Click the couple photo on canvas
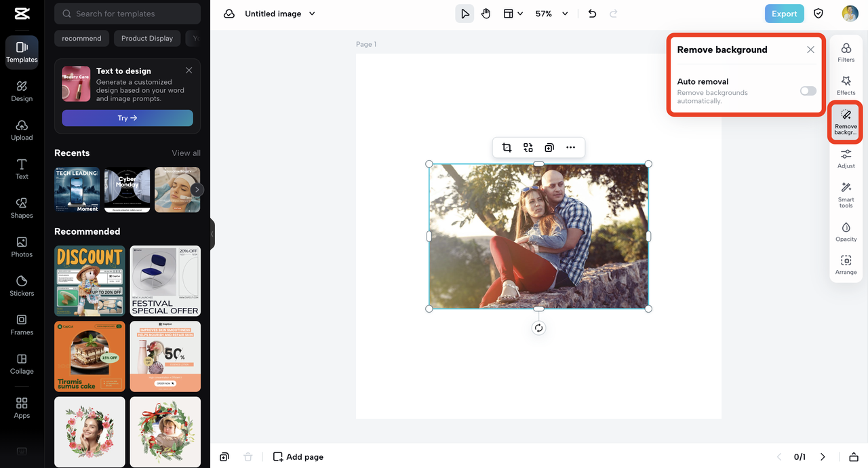 (x=538, y=236)
